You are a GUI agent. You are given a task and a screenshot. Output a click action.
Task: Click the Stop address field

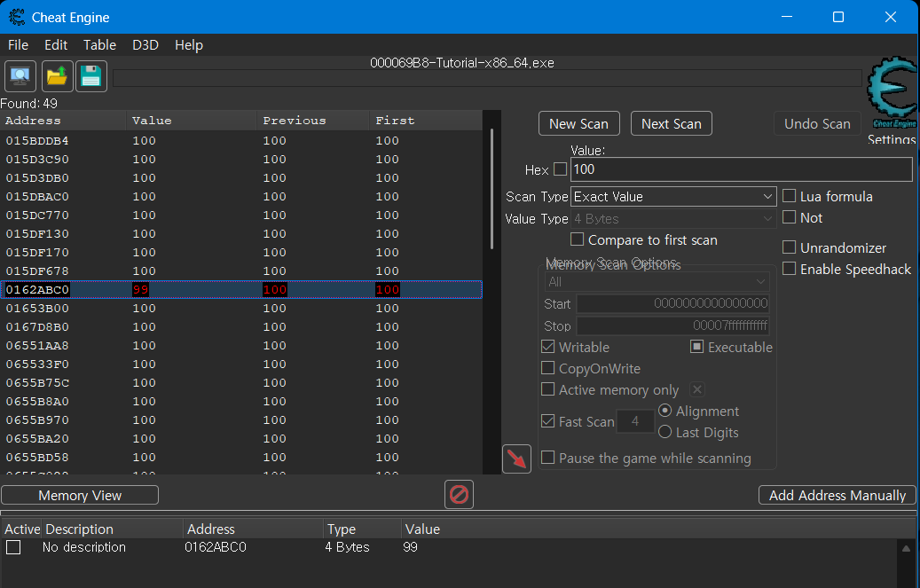[x=673, y=325]
